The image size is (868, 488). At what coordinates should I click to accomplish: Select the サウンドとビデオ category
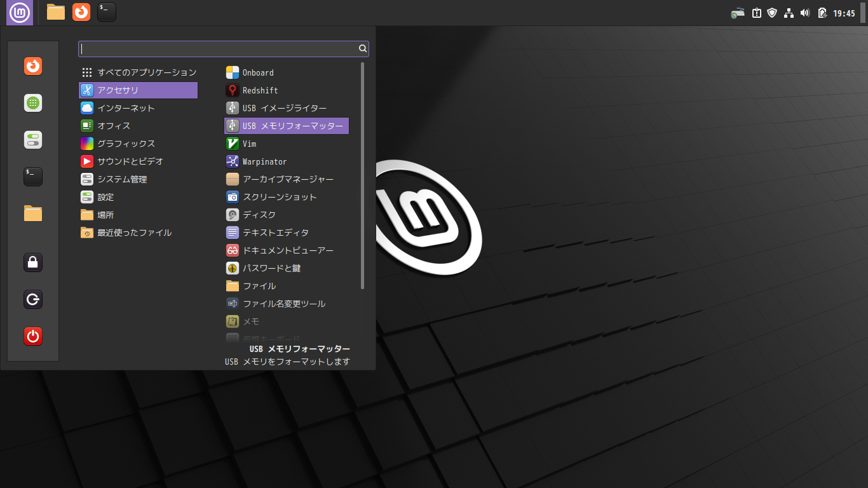point(139,161)
